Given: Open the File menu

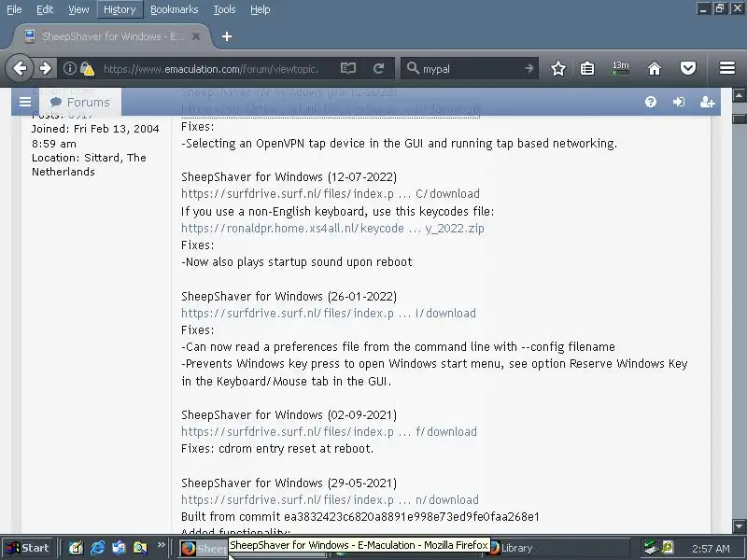Looking at the screenshot, I should pos(14,9).
